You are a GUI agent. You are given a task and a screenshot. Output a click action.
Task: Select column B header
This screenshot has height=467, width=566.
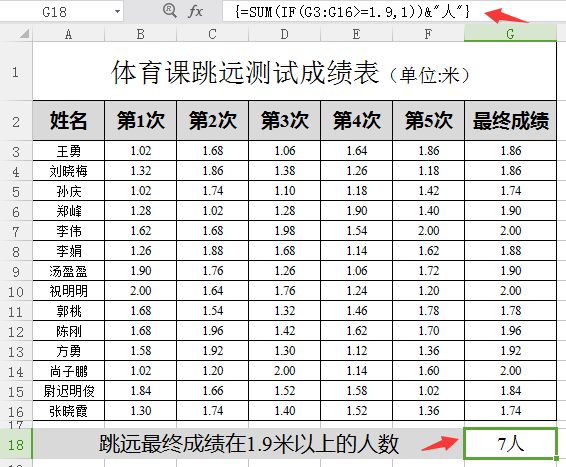coord(140,34)
